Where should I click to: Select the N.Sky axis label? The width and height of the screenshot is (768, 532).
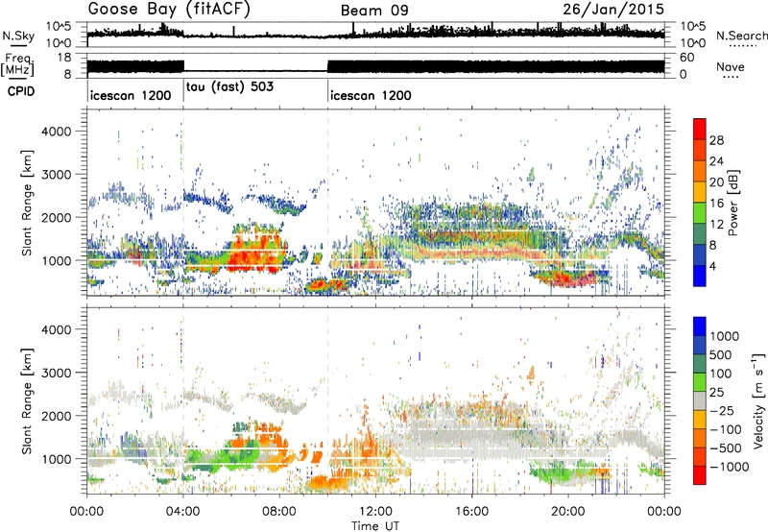[x=18, y=36]
